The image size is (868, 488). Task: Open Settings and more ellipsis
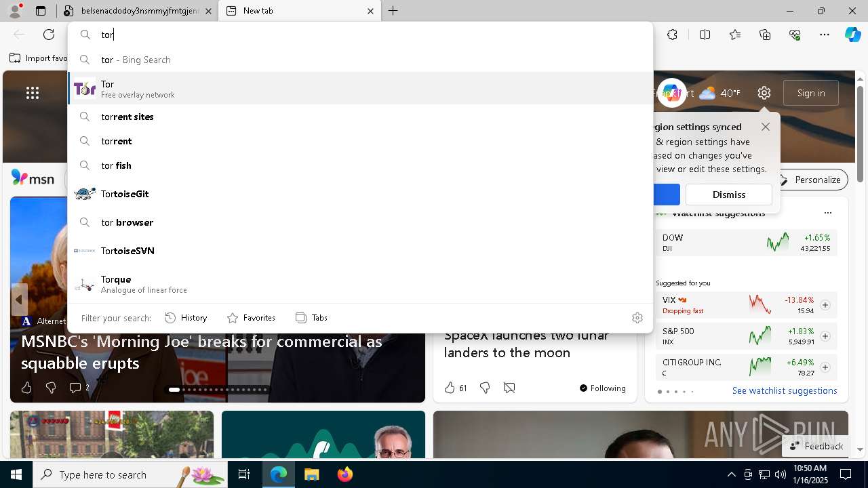825,35
